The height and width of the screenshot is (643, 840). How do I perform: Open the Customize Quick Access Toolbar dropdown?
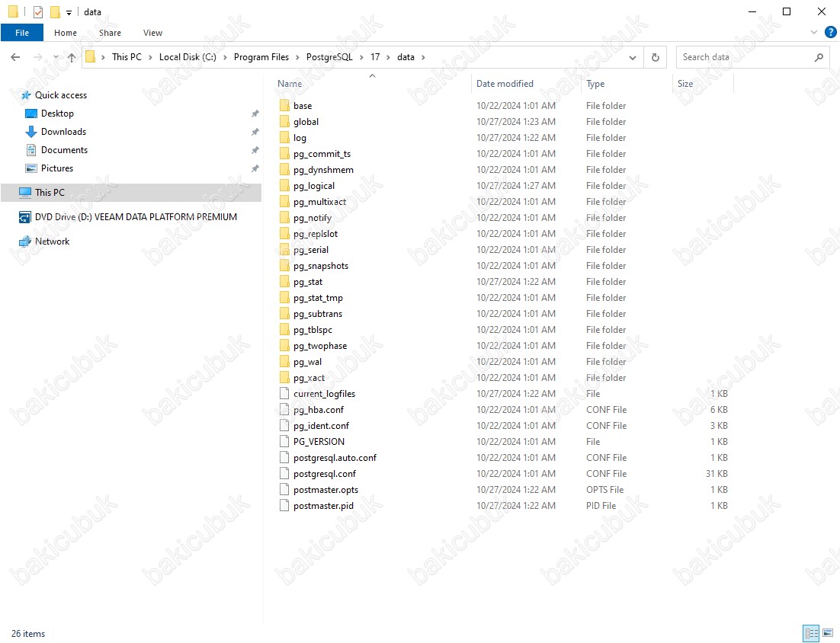point(69,13)
